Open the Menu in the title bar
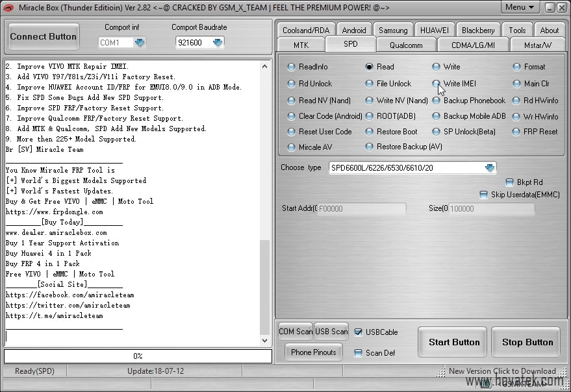This screenshot has width=571, height=392. (520, 7)
